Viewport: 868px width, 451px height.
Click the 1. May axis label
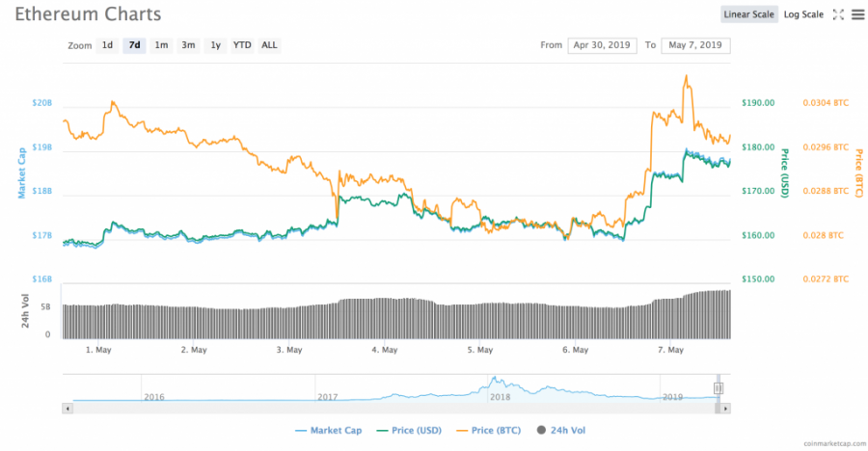(98, 350)
